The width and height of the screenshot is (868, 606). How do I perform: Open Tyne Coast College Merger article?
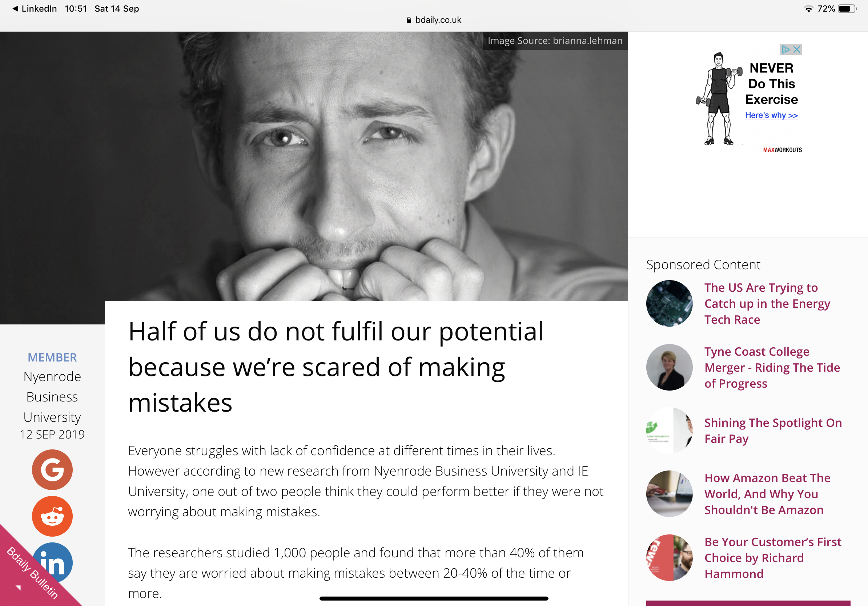(x=772, y=367)
